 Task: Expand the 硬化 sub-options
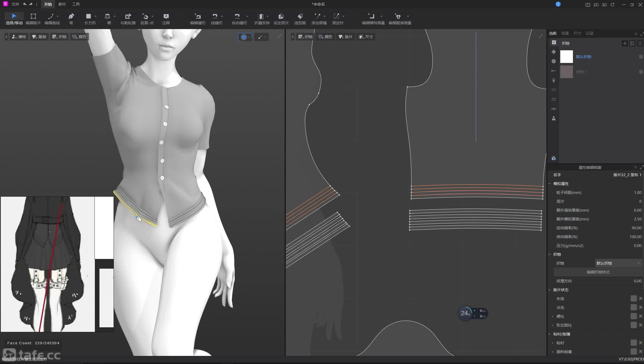click(x=552, y=316)
